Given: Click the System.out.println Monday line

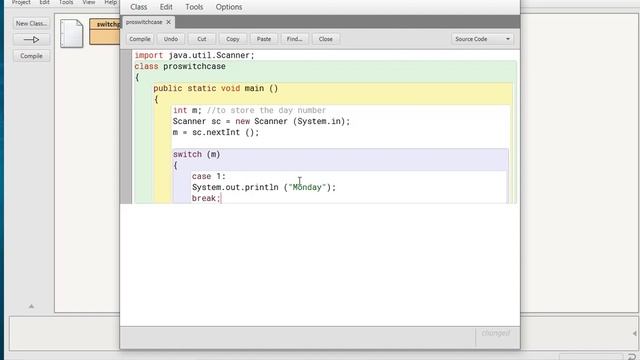Looking at the screenshot, I should (264, 187).
